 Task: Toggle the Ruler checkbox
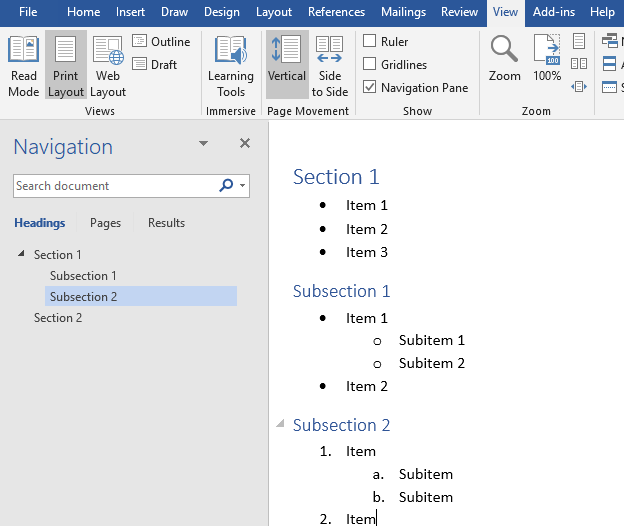click(x=369, y=41)
